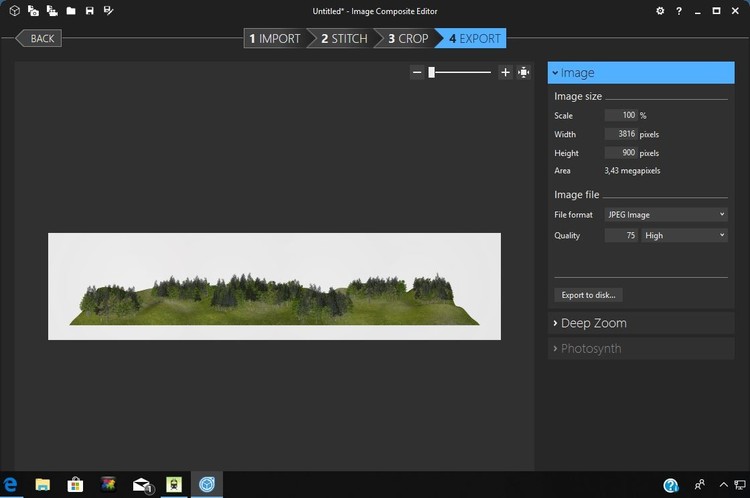The image size is (750, 498).
Task: Click the Save As icon
Action: (x=108, y=11)
